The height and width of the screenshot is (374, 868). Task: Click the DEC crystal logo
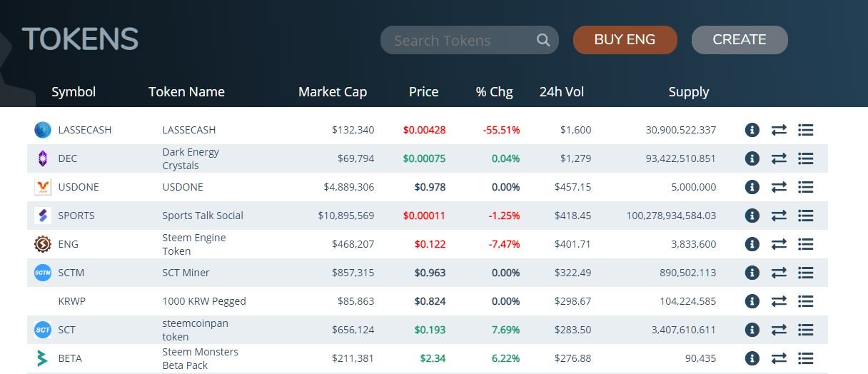(43, 158)
